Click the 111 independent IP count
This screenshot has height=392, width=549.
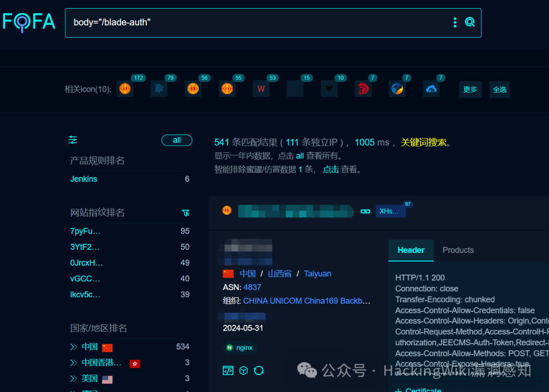point(292,142)
